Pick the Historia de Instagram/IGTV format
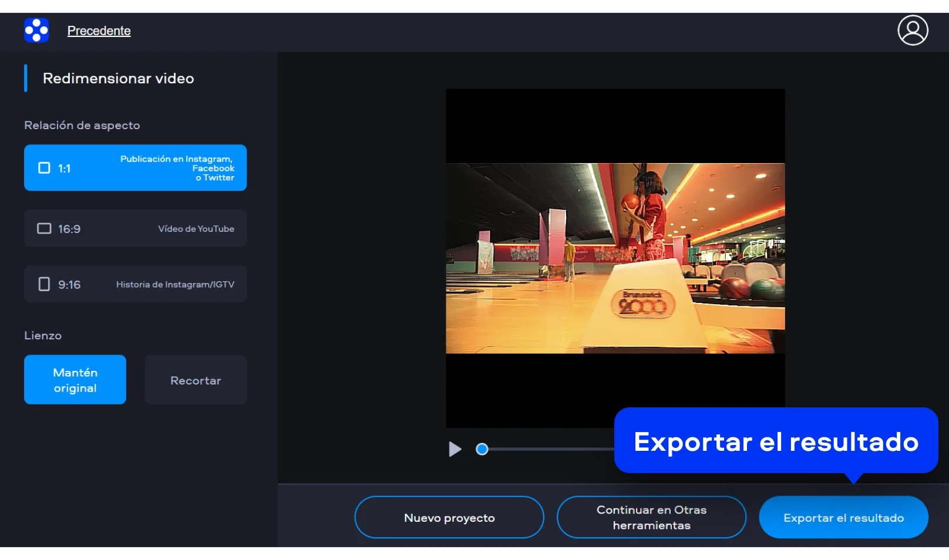Image resolution: width=949 pixels, height=560 pixels. [x=175, y=284]
